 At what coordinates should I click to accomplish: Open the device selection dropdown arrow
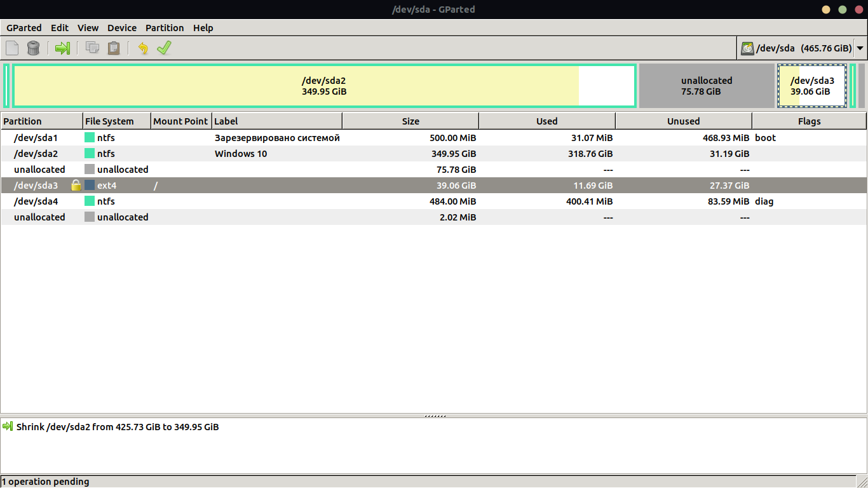pyautogui.click(x=860, y=48)
